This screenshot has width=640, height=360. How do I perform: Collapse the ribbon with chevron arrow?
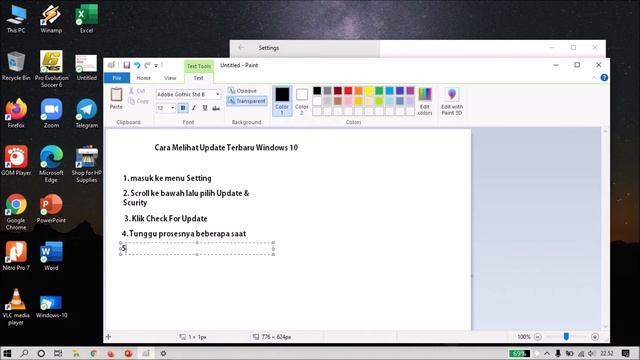594,78
